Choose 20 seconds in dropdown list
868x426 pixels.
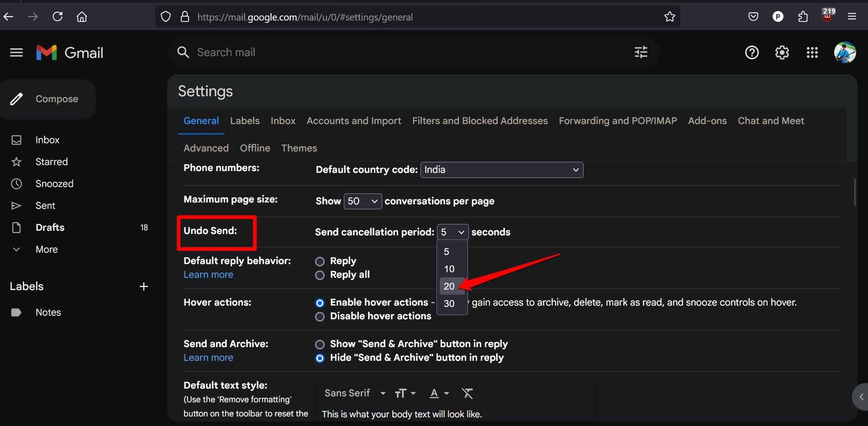point(452,286)
